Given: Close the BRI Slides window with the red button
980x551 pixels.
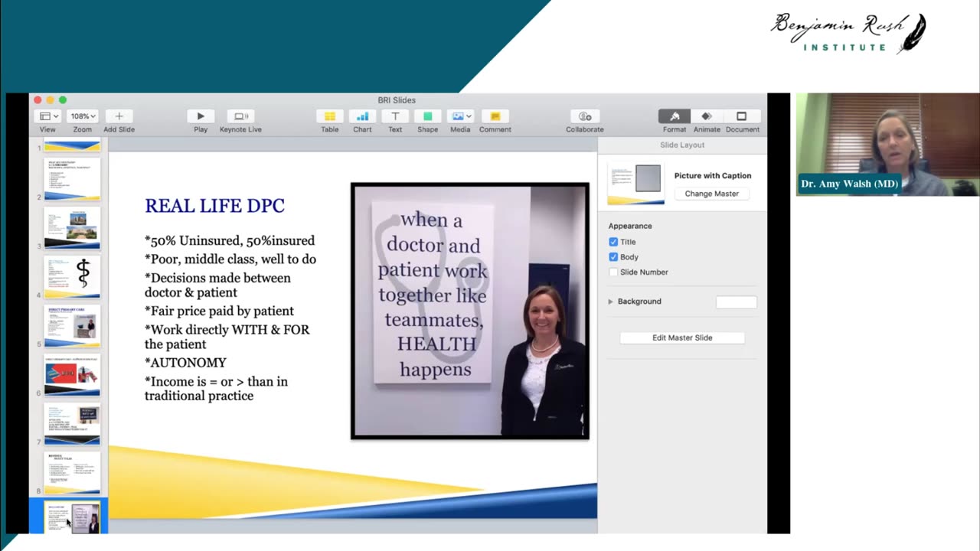Looking at the screenshot, I should tap(38, 100).
